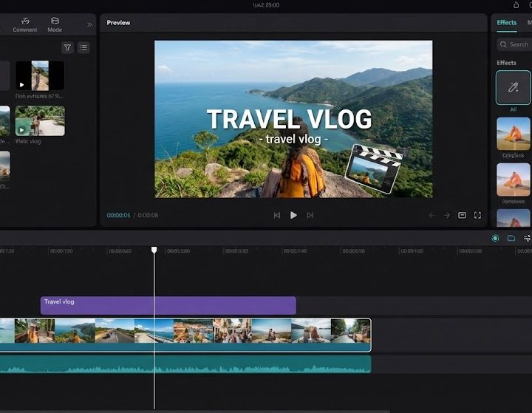Choose the first beach effect thumbnail
This screenshot has height=413, width=532.
coord(513,134)
